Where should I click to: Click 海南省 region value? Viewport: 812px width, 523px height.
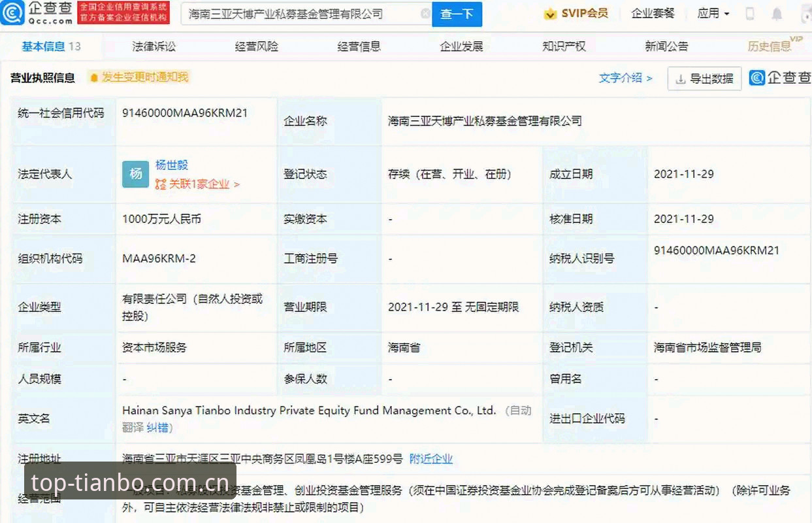click(404, 347)
